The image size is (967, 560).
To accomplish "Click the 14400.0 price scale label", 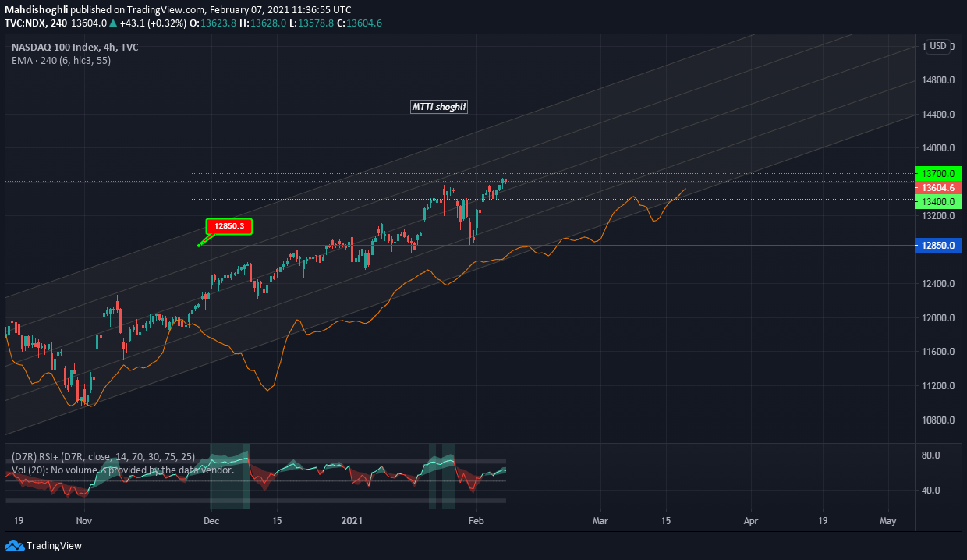I will pos(939,115).
